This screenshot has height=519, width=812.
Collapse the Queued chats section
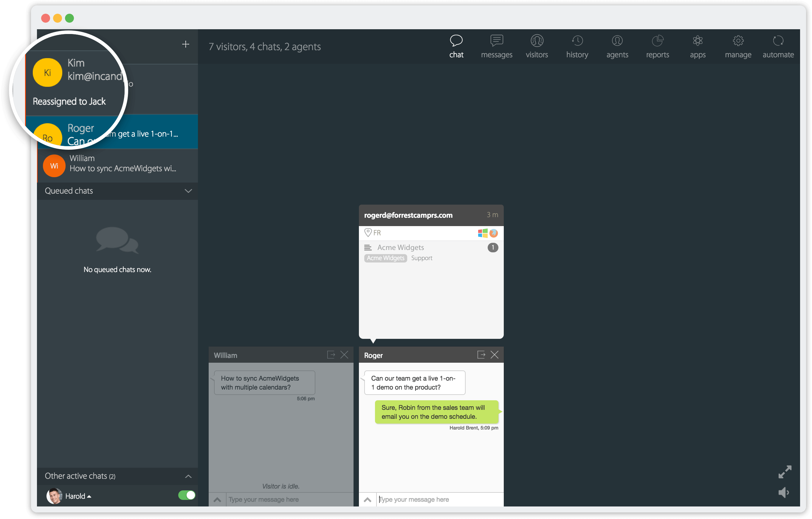click(x=188, y=191)
